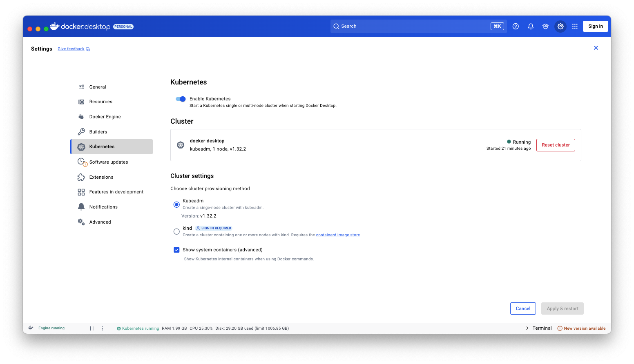Pause the engine from the status bar
The height and width of the screenshot is (364, 634).
tap(92, 328)
